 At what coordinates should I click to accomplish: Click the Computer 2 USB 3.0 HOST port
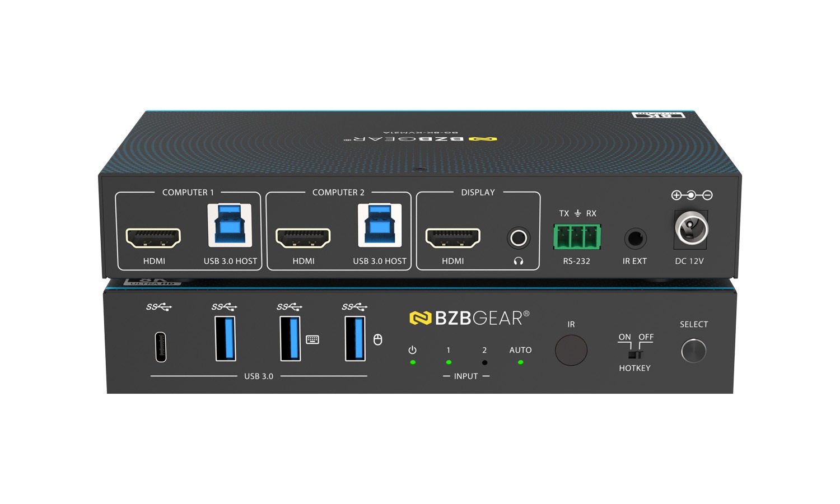click(380, 225)
